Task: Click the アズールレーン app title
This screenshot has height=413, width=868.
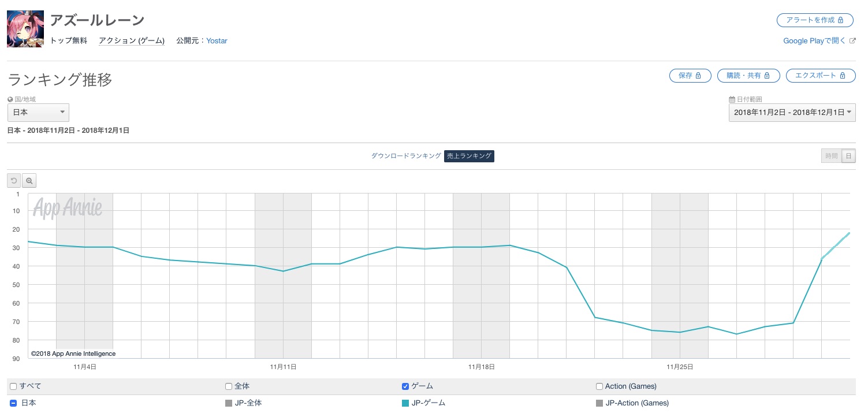Action: 97,20
